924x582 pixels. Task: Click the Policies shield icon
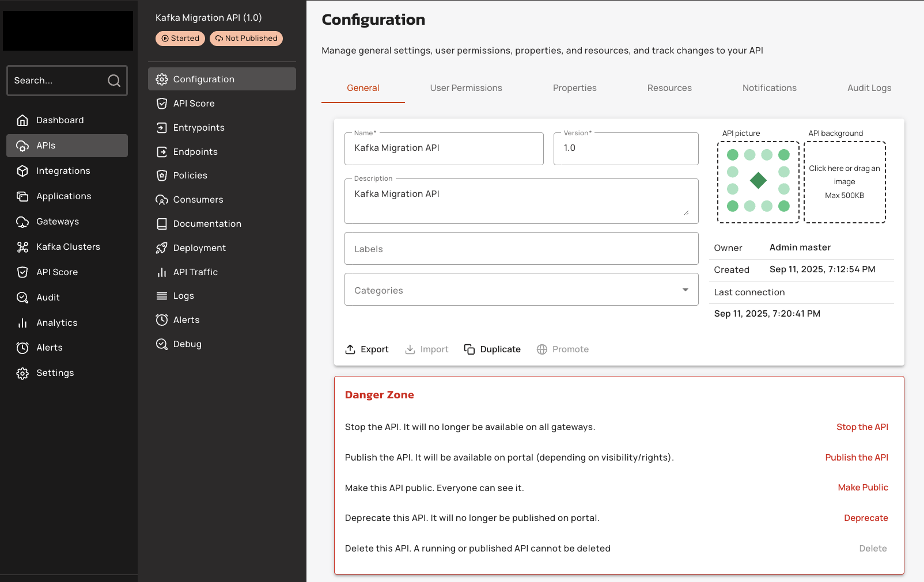point(162,176)
